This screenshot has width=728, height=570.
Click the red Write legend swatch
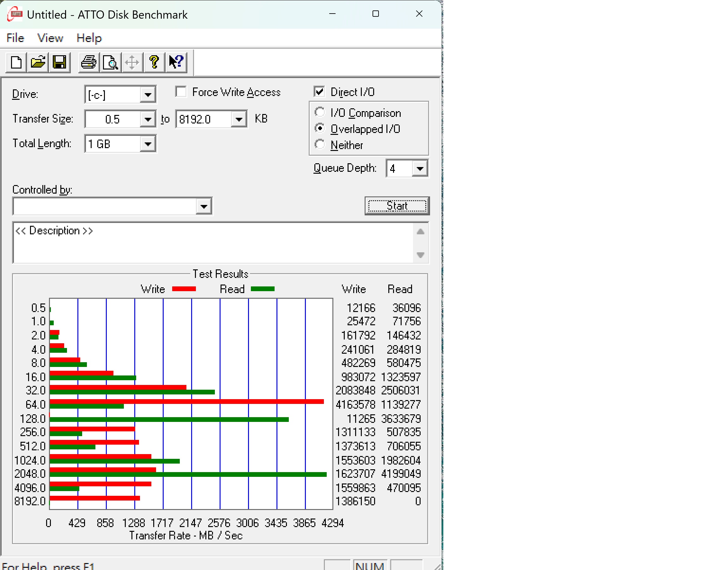click(184, 289)
